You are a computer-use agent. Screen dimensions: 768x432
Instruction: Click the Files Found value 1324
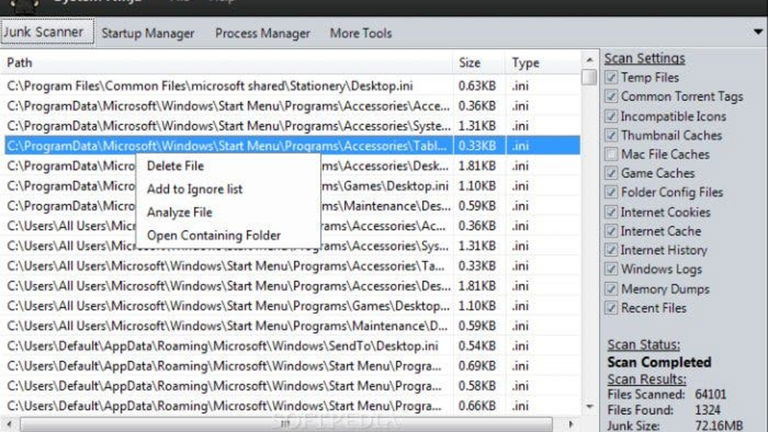click(x=708, y=410)
